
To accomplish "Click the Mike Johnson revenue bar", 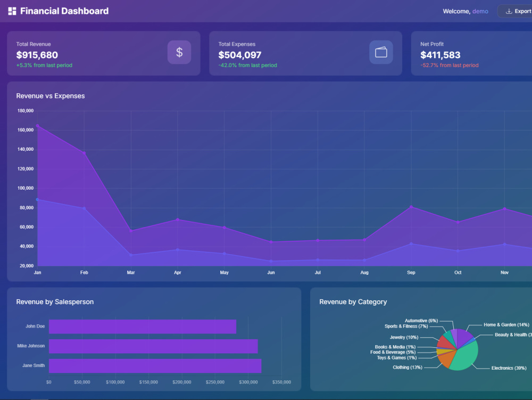I will tap(153, 346).
